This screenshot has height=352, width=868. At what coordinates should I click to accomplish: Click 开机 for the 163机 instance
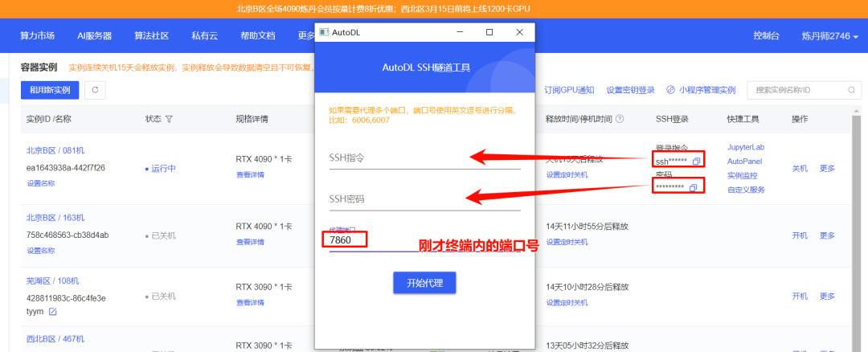click(x=800, y=235)
